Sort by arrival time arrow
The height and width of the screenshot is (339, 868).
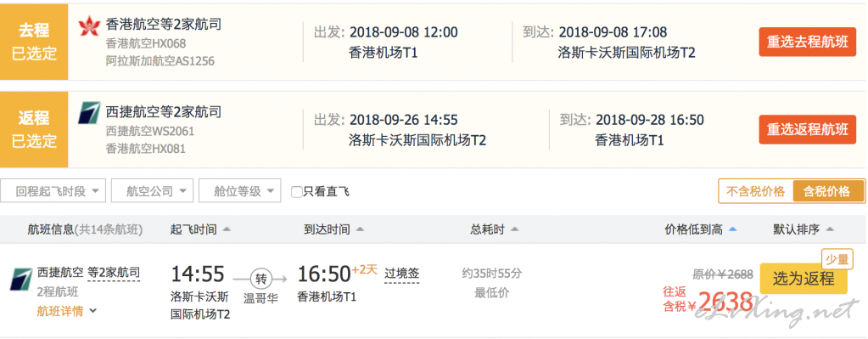(360, 229)
